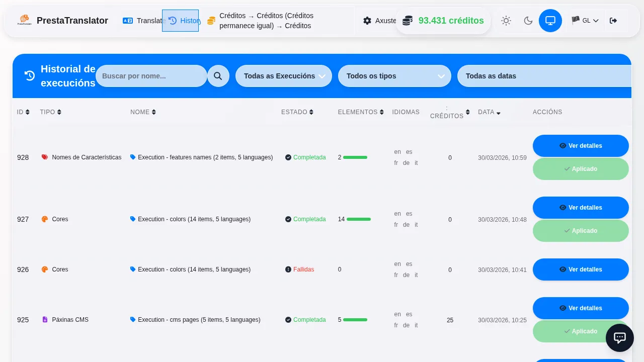
Task: Click the credits coins stack icon
Action: click(x=408, y=21)
